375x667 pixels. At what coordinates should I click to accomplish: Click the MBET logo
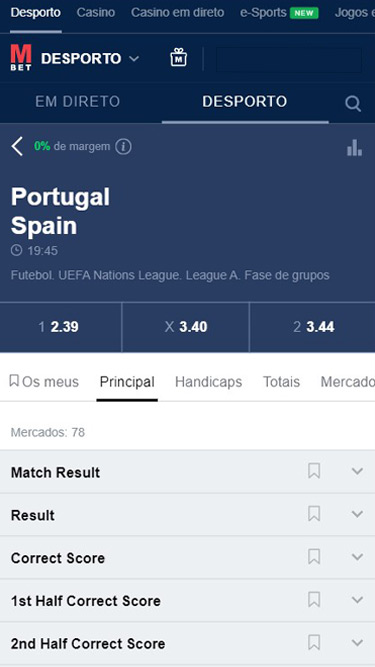click(x=21, y=58)
